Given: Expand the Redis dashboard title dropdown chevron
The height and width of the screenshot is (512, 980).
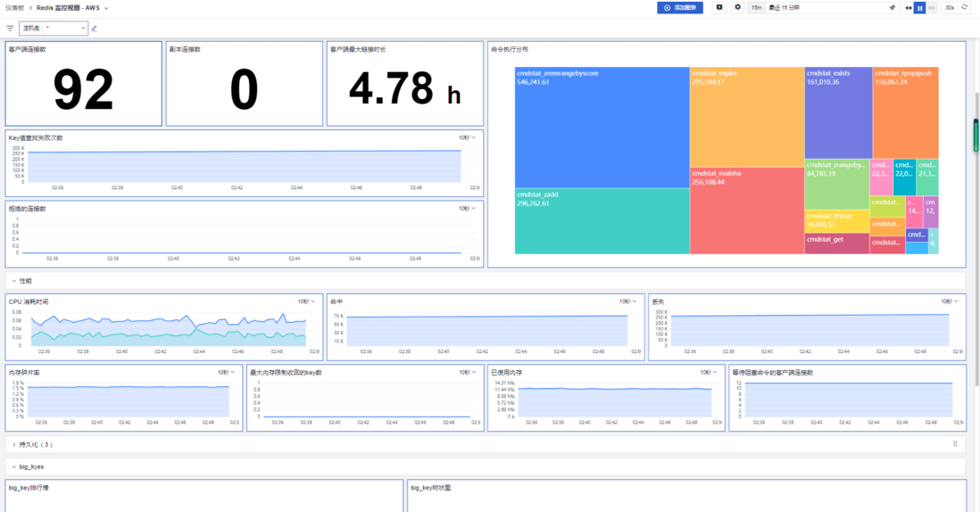Looking at the screenshot, I should pos(106,8).
